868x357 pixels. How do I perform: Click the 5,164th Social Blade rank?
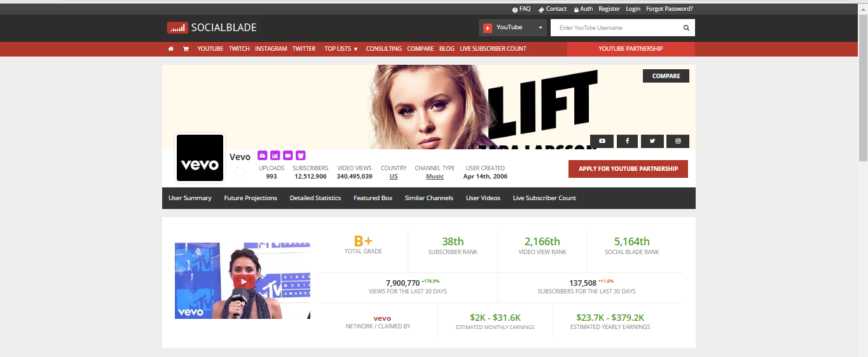coord(632,241)
